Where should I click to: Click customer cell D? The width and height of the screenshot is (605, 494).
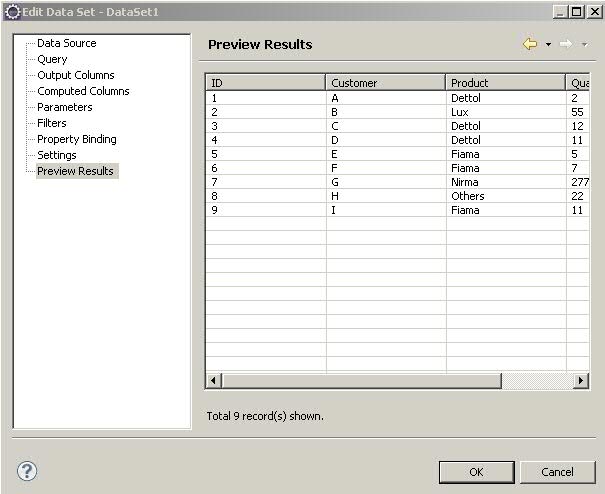coord(385,140)
